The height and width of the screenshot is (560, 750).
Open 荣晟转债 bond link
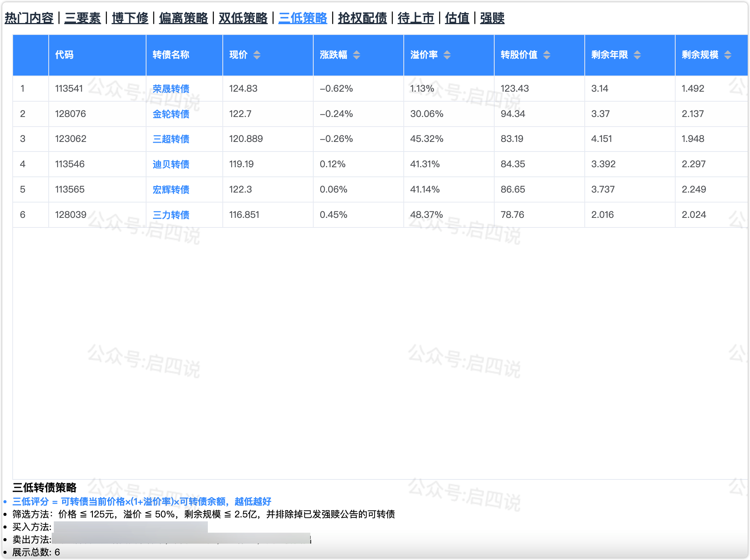pos(171,89)
